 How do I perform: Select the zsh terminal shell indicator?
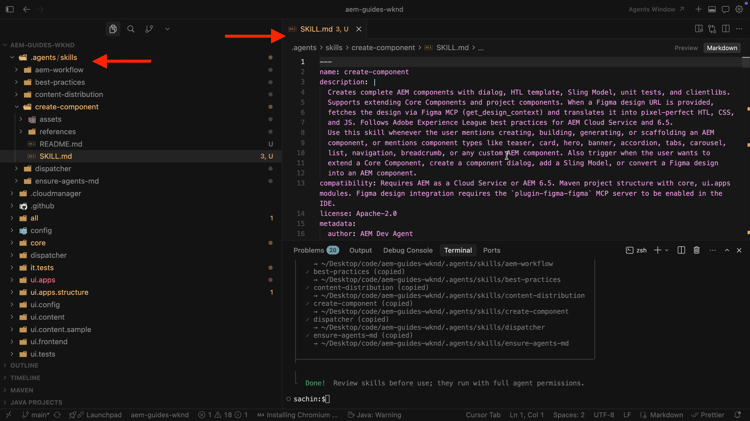(x=636, y=250)
